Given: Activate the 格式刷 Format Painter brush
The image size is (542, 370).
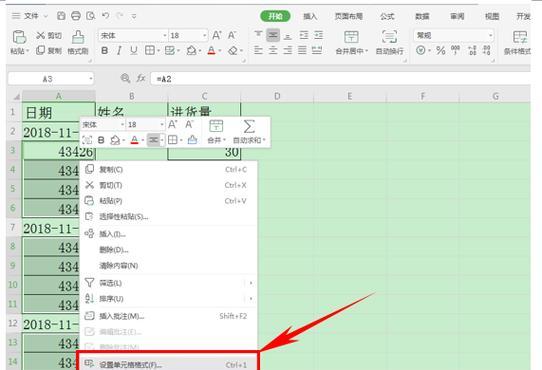Looking at the screenshot, I should tap(78, 37).
